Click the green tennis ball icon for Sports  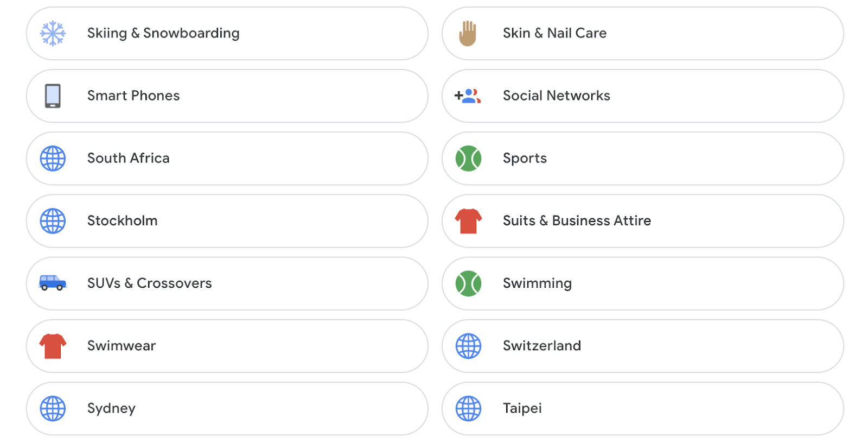tap(468, 158)
